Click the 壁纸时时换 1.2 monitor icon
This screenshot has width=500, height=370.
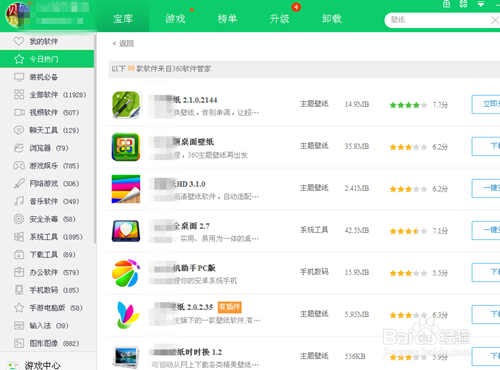pos(126,357)
